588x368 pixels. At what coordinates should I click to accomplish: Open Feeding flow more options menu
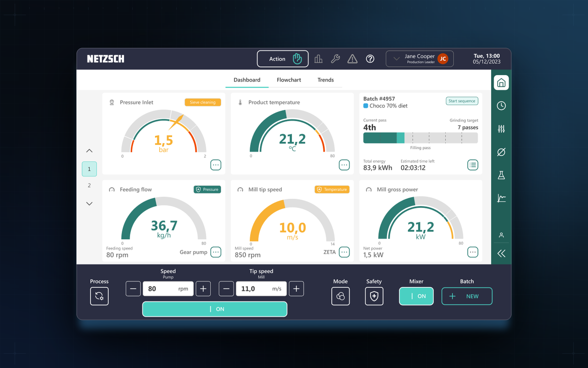pos(216,252)
